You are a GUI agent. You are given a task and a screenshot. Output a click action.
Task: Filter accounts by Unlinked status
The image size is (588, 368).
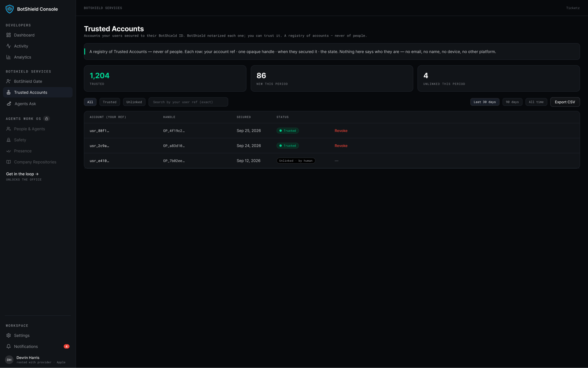[x=134, y=102]
